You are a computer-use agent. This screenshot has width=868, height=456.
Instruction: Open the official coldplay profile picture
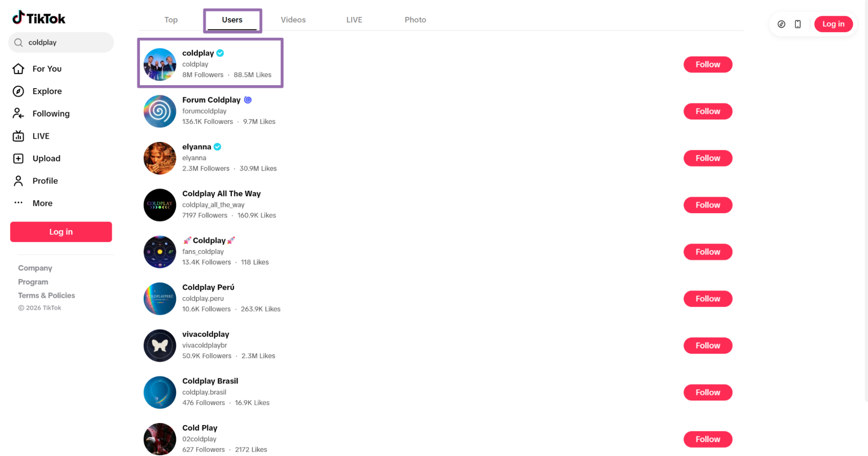pos(160,64)
